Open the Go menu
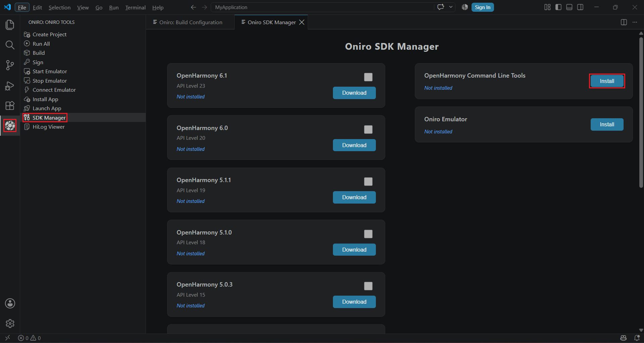The width and height of the screenshot is (644, 343). click(99, 7)
